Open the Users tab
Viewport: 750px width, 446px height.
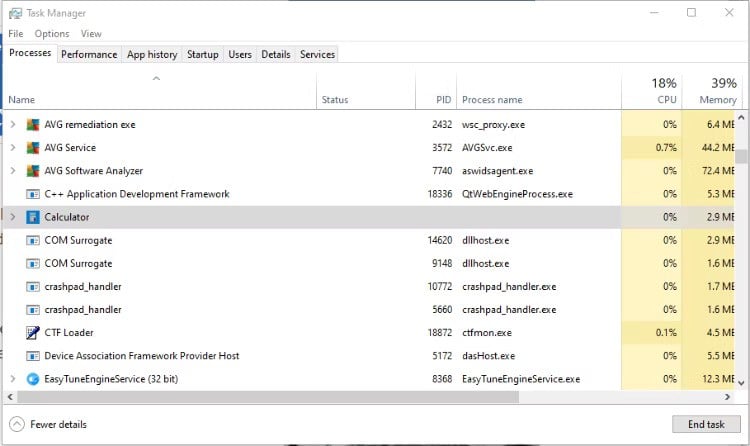click(240, 55)
